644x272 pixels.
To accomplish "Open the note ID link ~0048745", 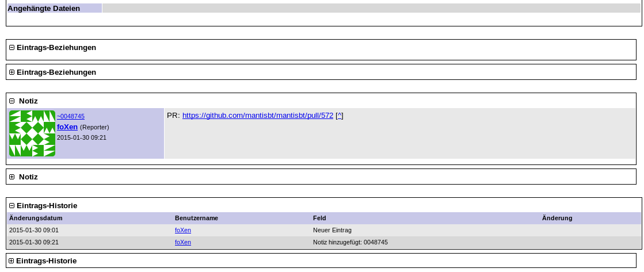I will [x=70, y=116].
